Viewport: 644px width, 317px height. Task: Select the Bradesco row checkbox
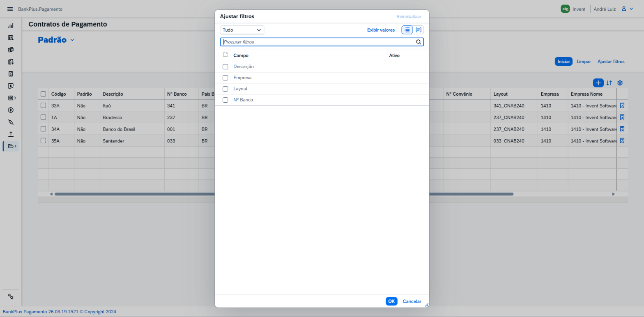tap(43, 117)
